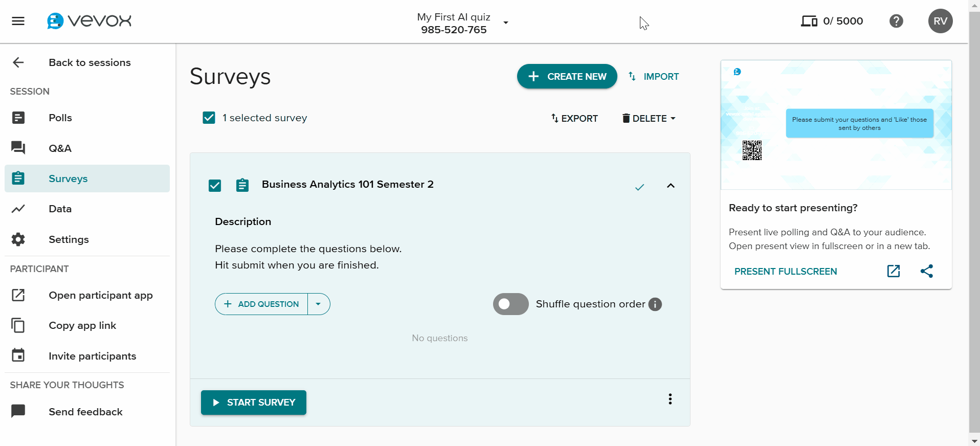Click the survey title Business Analytics 101 Semester 2
Image resolution: width=980 pixels, height=446 pixels.
click(x=348, y=184)
